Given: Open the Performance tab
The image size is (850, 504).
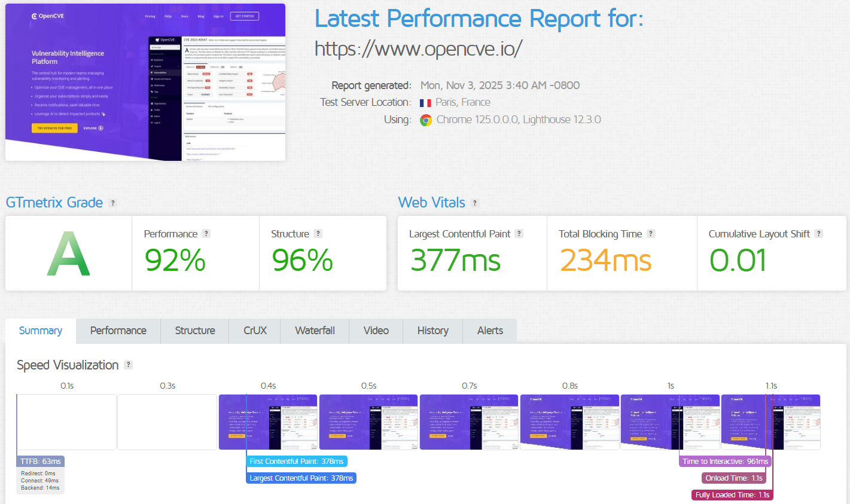Looking at the screenshot, I should (118, 331).
